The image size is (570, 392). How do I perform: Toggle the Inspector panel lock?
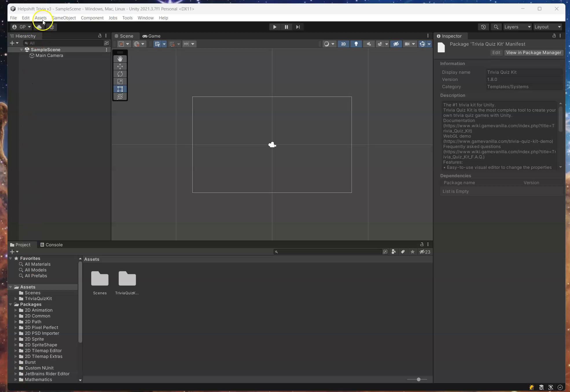554,36
